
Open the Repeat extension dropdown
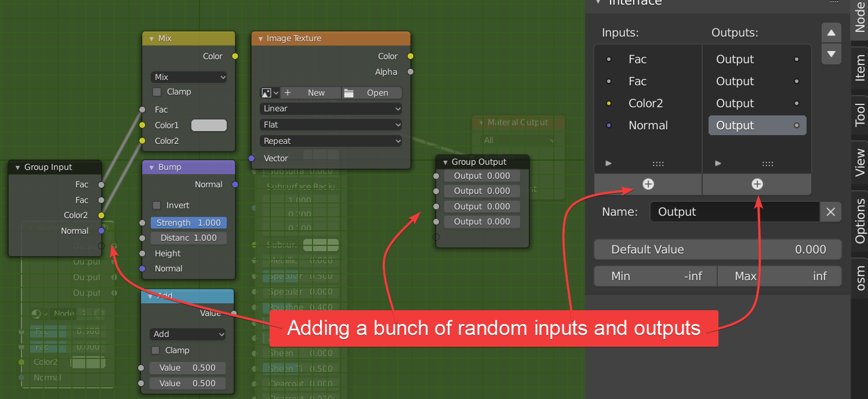(331, 141)
